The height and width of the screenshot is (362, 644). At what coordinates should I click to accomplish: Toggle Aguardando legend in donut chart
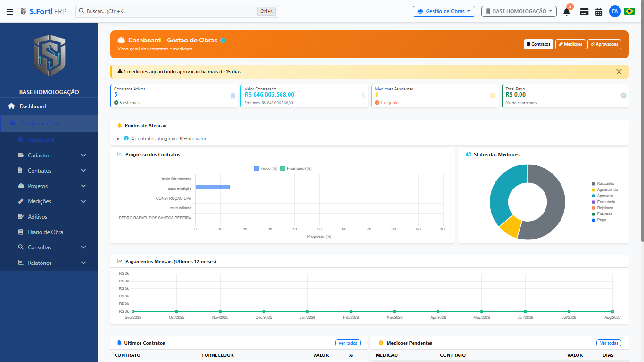pos(605,189)
